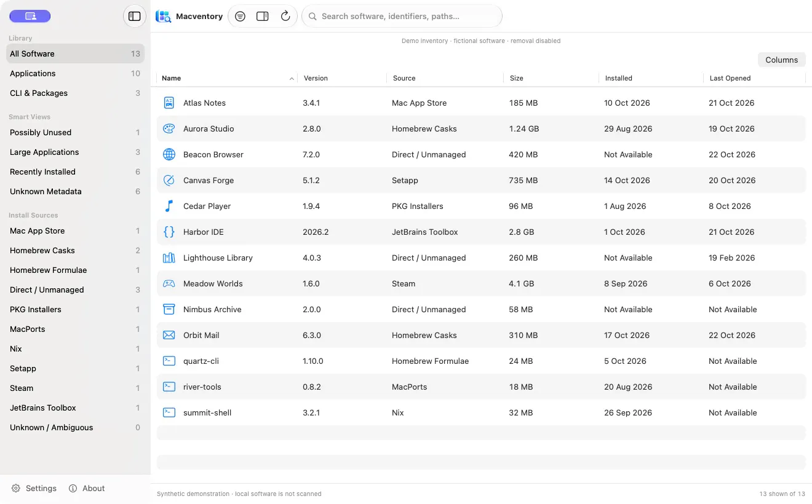Toggle the sidebar visibility button
812x504 pixels.
[134, 17]
